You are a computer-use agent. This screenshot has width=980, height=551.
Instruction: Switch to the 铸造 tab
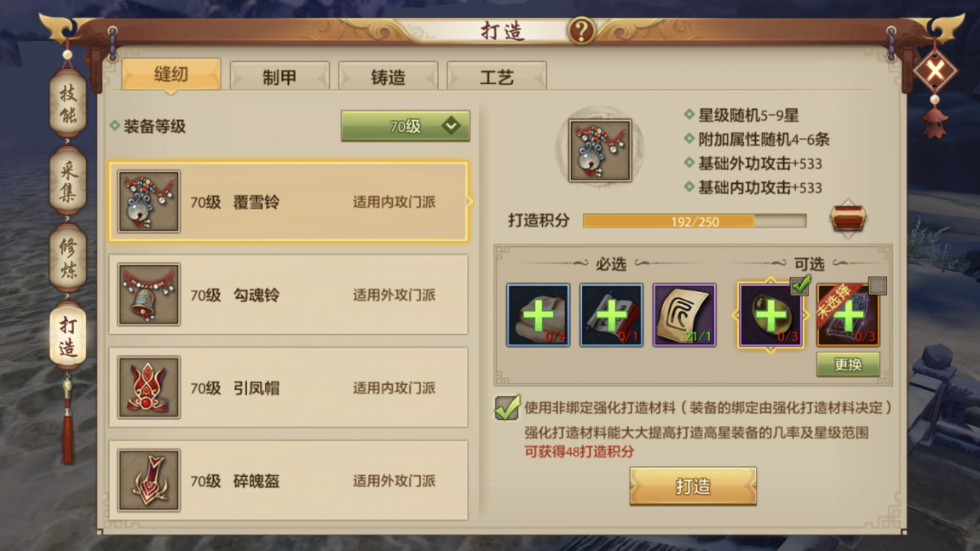pyautogui.click(x=388, y=77)
